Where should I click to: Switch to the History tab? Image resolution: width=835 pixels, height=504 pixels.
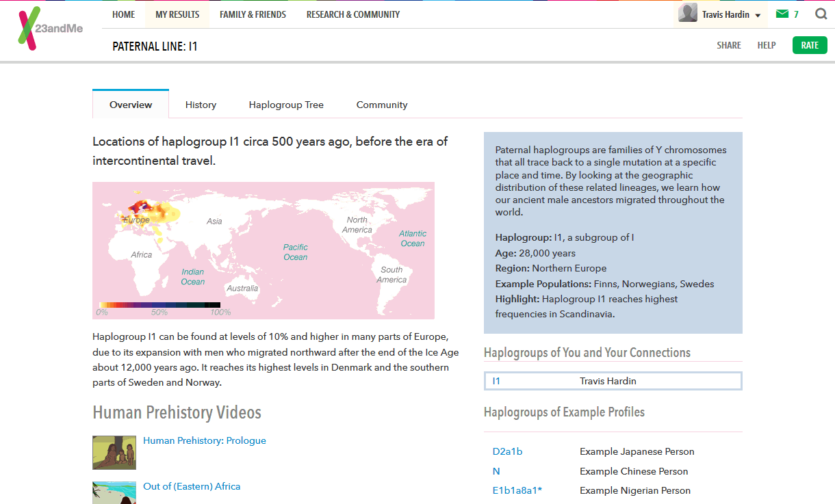201,105
